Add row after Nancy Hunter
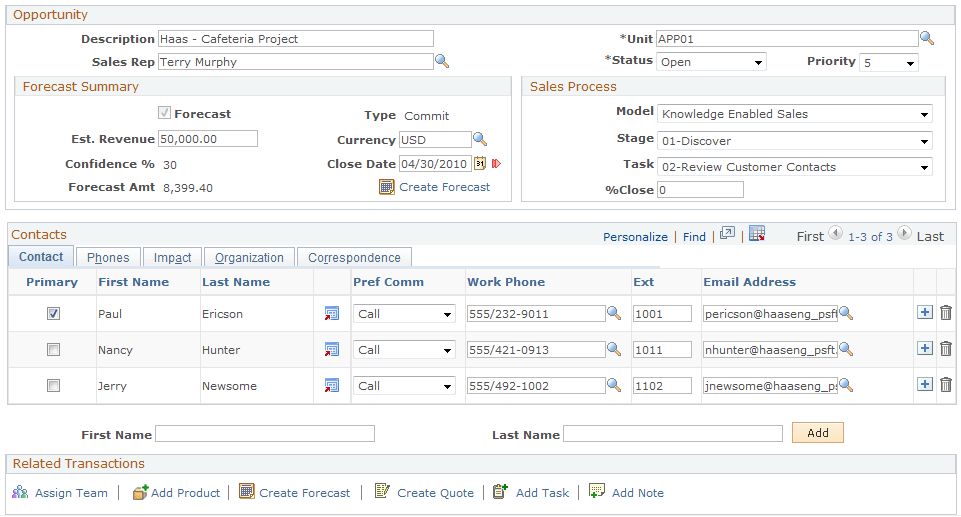 925,349
